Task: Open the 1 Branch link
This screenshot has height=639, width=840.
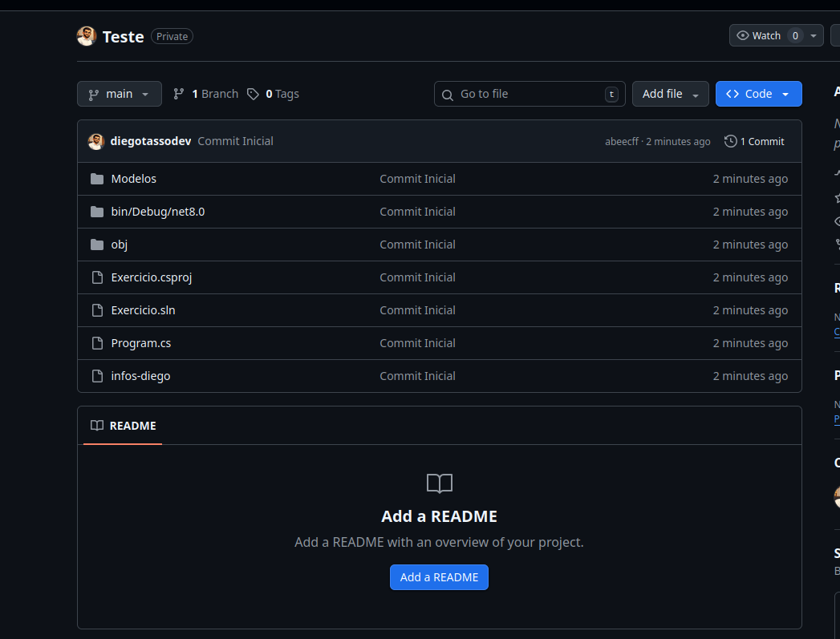Action: tap(206, 94)
